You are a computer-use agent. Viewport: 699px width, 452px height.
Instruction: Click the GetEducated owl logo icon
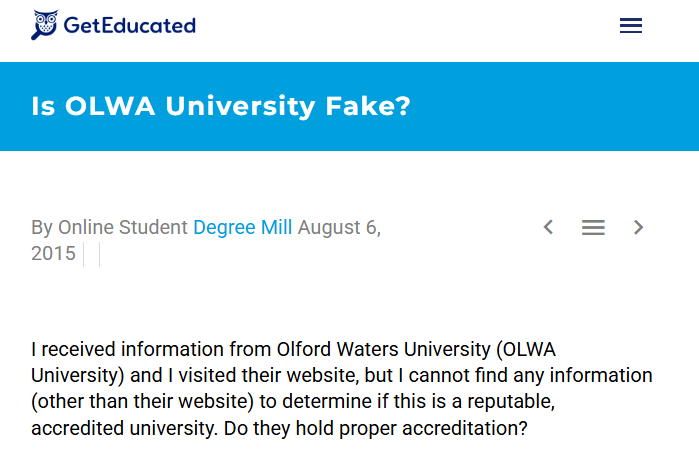click(45, 25)
